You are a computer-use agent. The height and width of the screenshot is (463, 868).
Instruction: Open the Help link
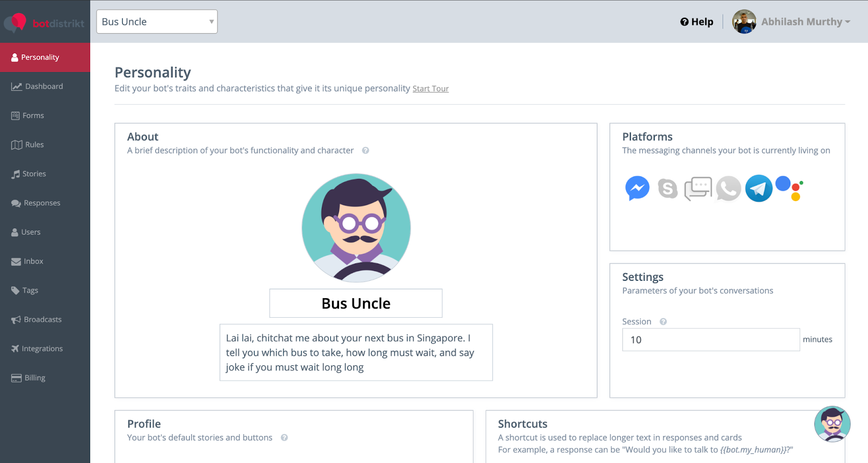point(697,22)
